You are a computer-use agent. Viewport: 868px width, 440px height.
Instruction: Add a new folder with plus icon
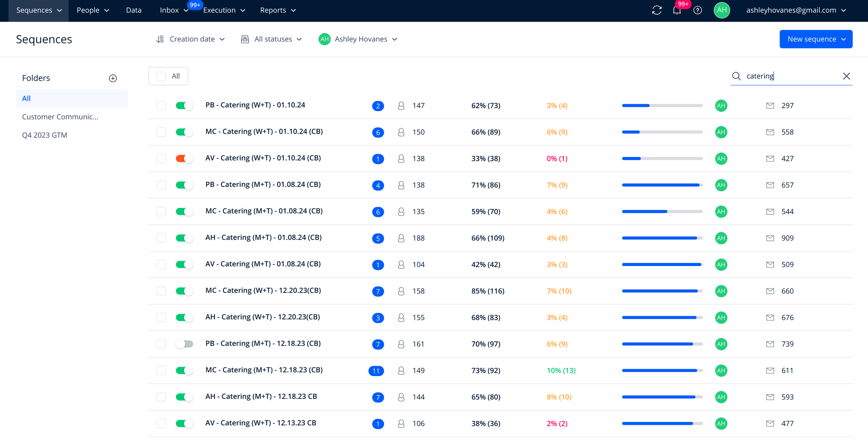pyautogui.click(x=113, y=78)
